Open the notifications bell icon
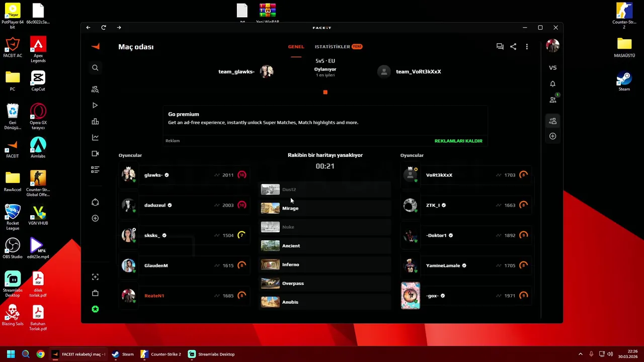Viewport: 644px width, 362px height. coord(552,84)
